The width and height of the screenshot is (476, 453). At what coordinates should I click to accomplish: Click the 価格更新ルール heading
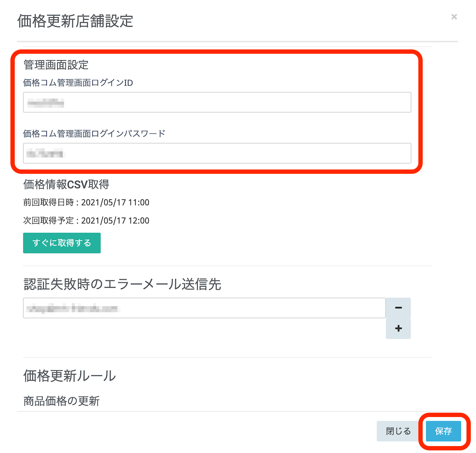pos(69,376)
